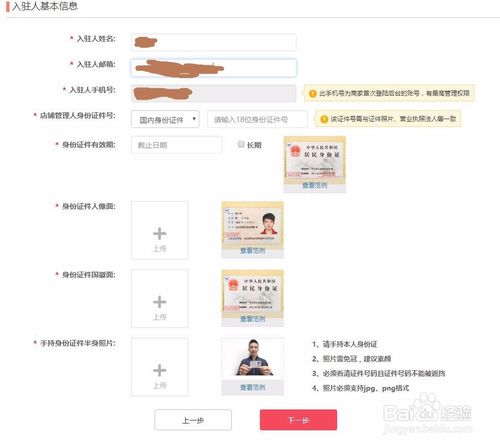This screenshot has height=446, width=500.
Task: Click the dropdown arrow of ID type selector
Action: pos(194,119)
